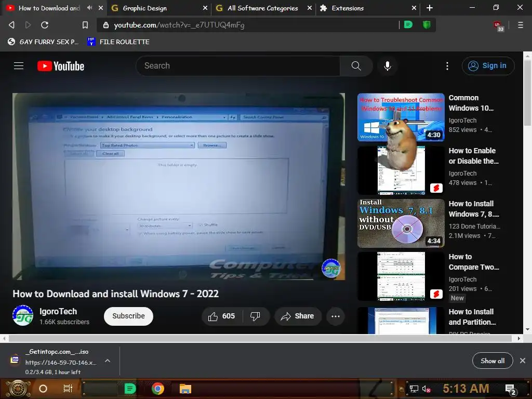View site info via the padlock icon

click(x=106, y=25)
